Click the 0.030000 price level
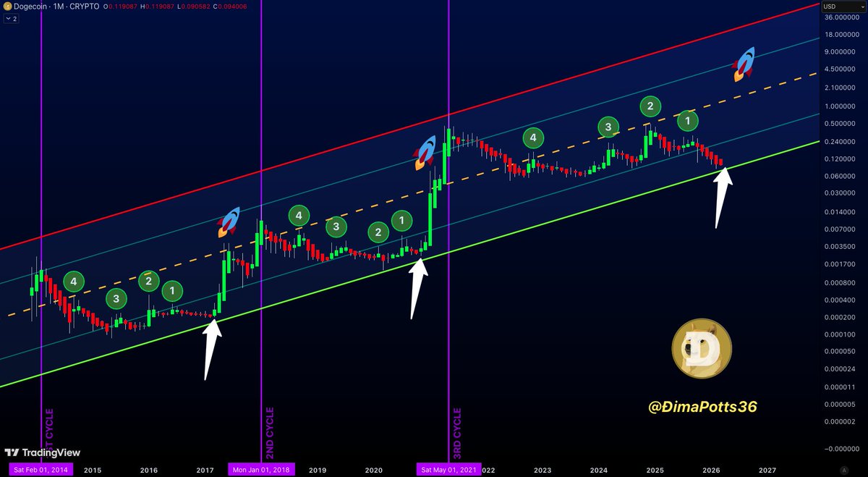Viewport: 868px width, 477px height. [841, 193]
